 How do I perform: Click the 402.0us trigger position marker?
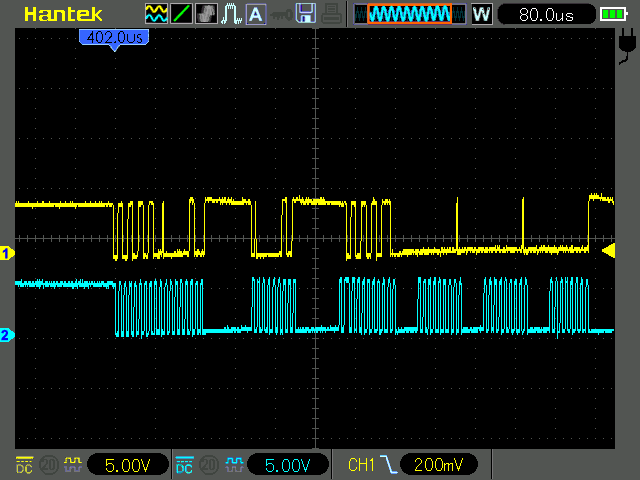point(114,39)
